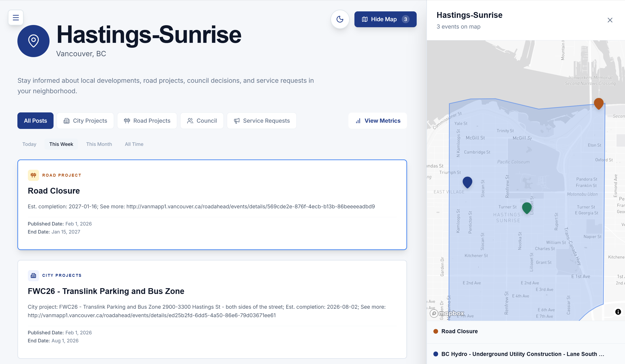
Task: Open View Metrics
Action: (x=377, y=120)
